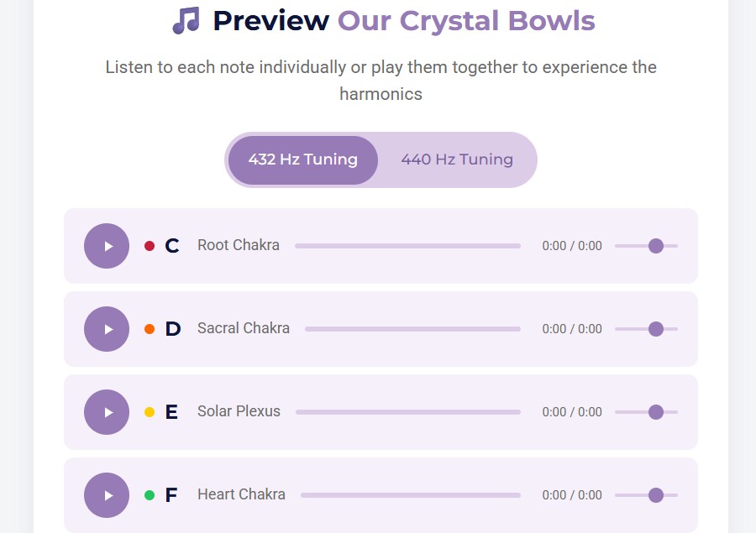Play the D Sacral Chakra bowl
Screen dimensions: 756x533
pyautogui.click(x=106, y=328)
